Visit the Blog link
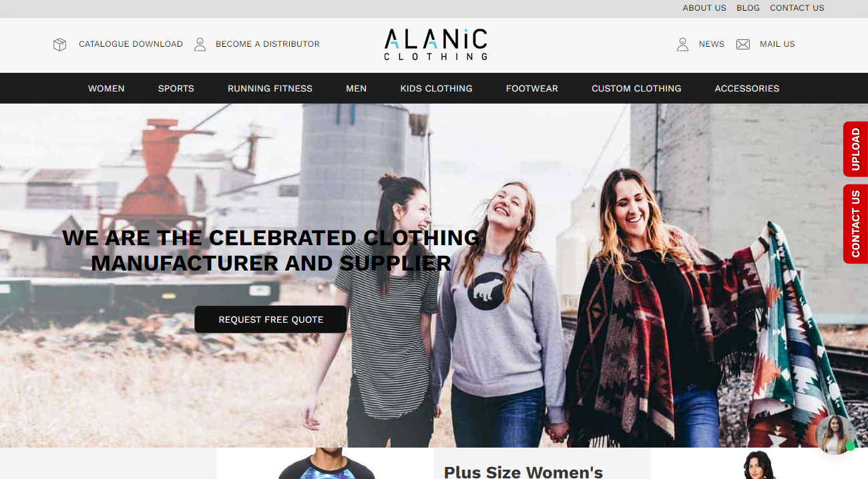868x479 pixels. coord(748,8)
